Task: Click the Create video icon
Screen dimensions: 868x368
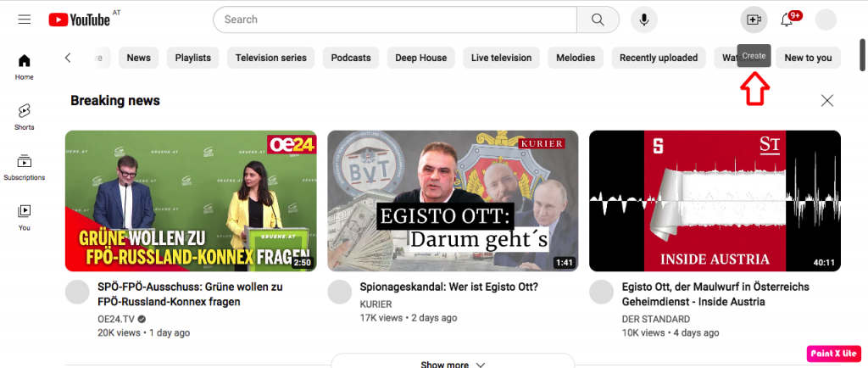Action: 754,20
